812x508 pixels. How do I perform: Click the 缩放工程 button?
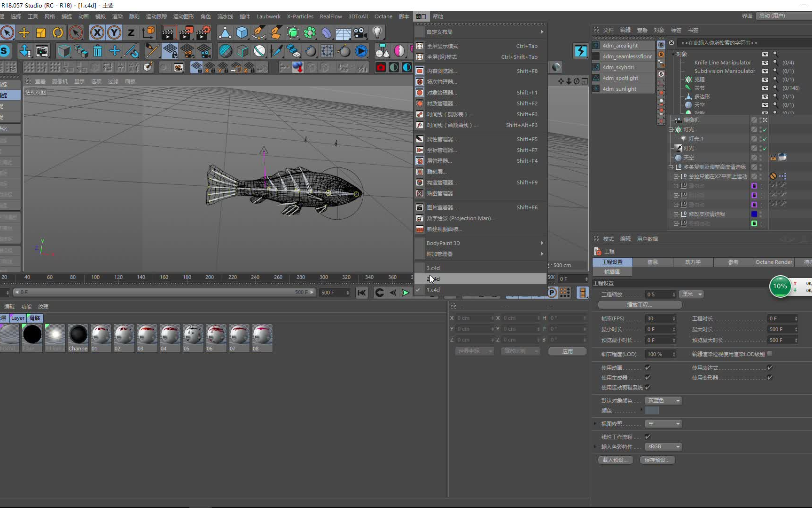pyautogui.click(x=640, y=305)
